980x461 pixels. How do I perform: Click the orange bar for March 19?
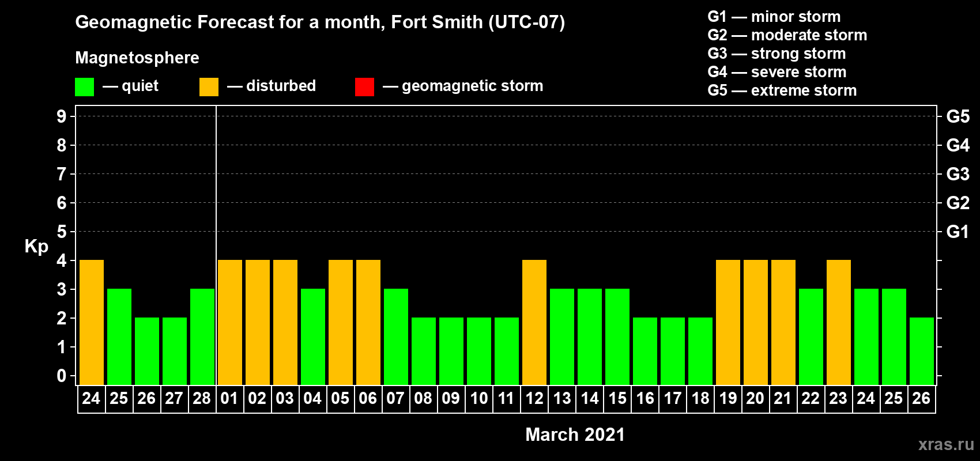(x=728, y=323)
